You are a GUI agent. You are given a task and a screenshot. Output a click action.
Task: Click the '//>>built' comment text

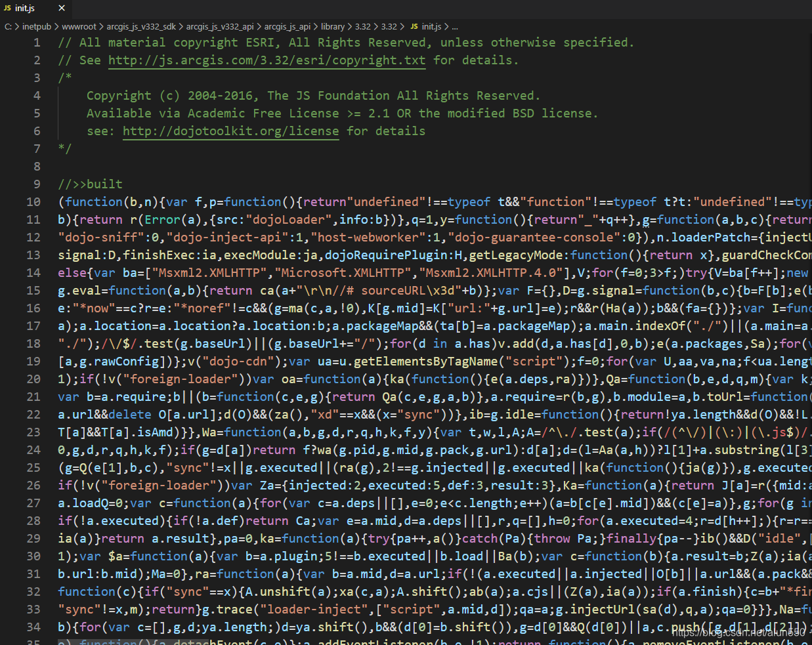91,184
